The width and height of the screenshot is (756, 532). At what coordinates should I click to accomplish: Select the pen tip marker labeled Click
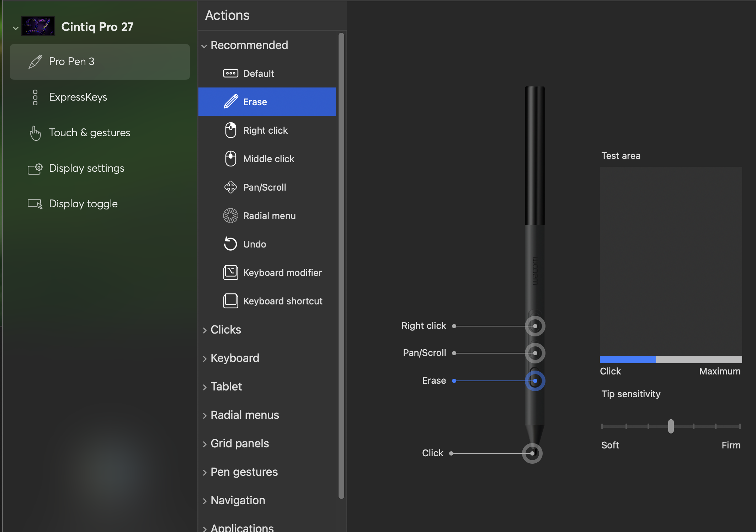pos(532,453)
